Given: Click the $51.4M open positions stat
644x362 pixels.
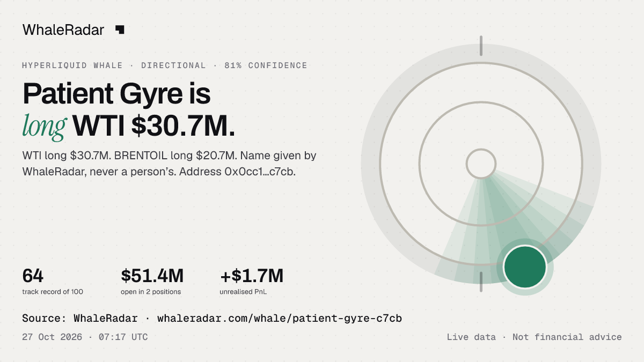Looking at the screenshot, I should [x=152, y=276].
